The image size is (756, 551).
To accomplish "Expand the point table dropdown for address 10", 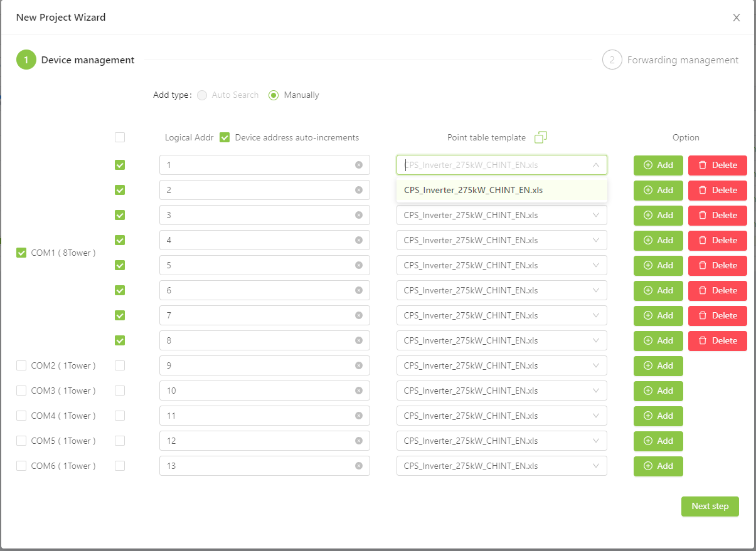I will point(502,391).
